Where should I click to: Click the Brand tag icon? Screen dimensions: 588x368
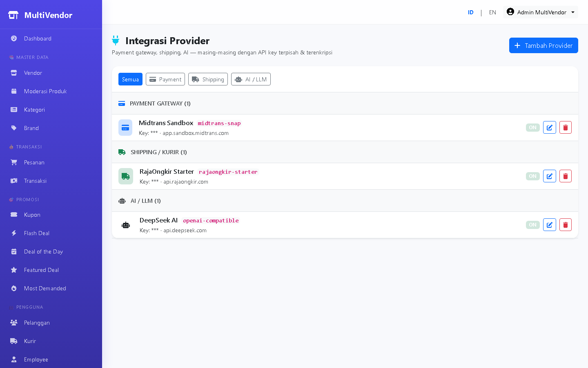[x=14, y=128]
